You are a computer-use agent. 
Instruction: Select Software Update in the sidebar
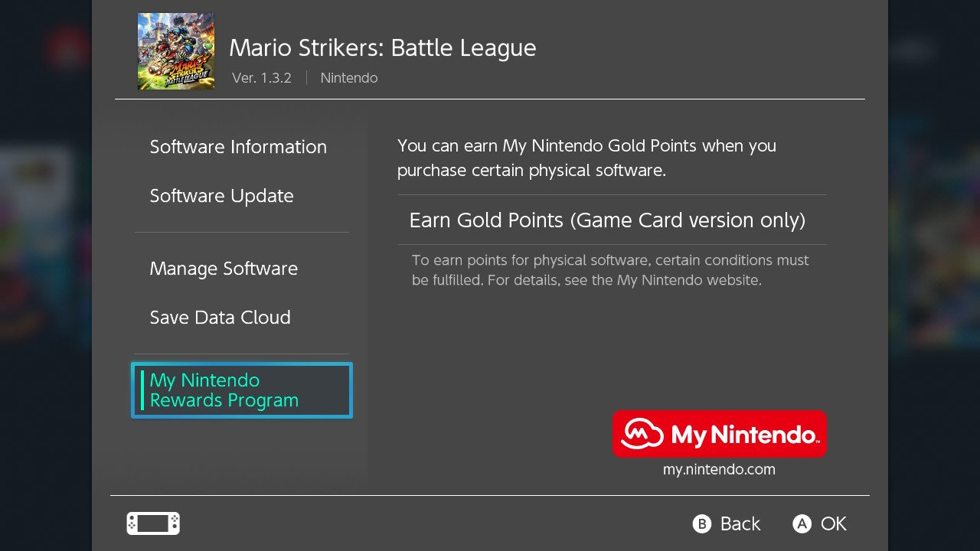222,196
